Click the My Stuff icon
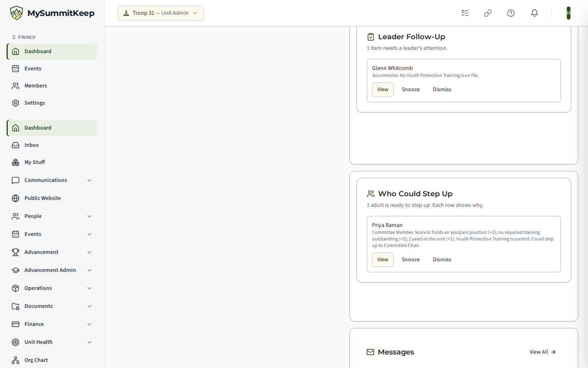This screenshot has height=368, width=588. tap(16, 162)
